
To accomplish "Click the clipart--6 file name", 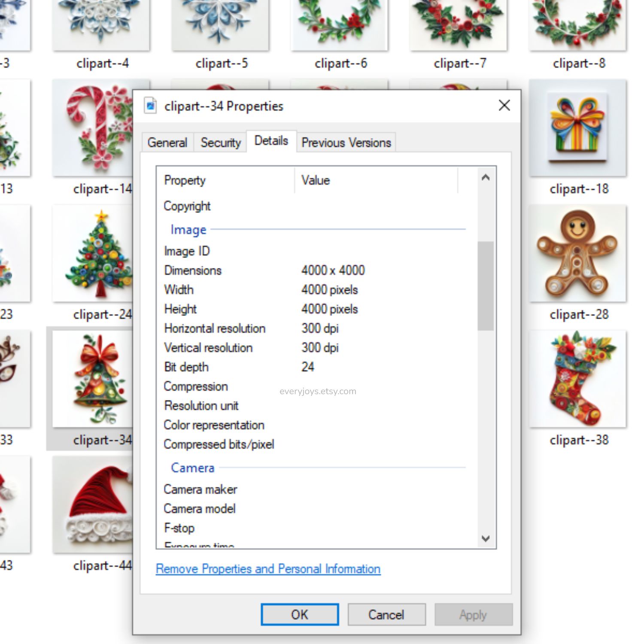I will (x=341, y=63).
